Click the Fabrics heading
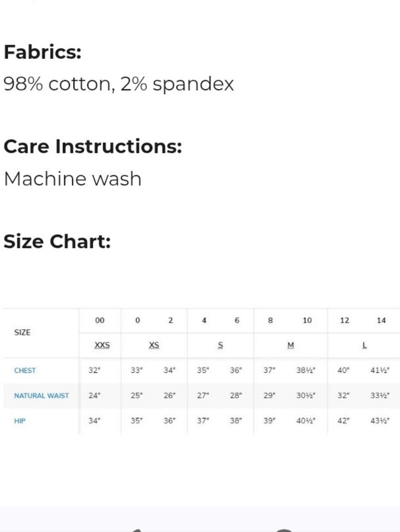This screenshot has height=532, width=400. click(42, 52)
